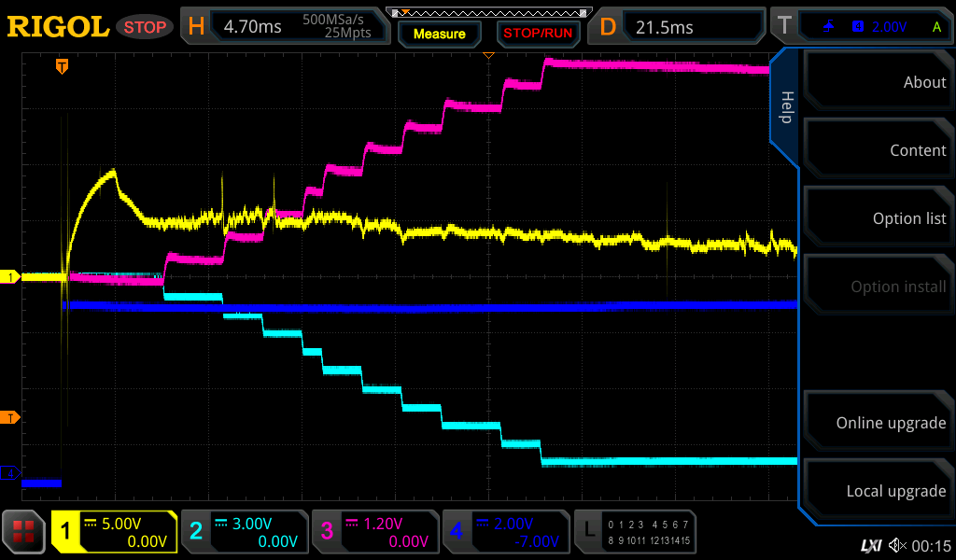Viewport: 956px width, 560px height.
Task: Select the orange trigger level marker on left edge
Action: point(11,417)
